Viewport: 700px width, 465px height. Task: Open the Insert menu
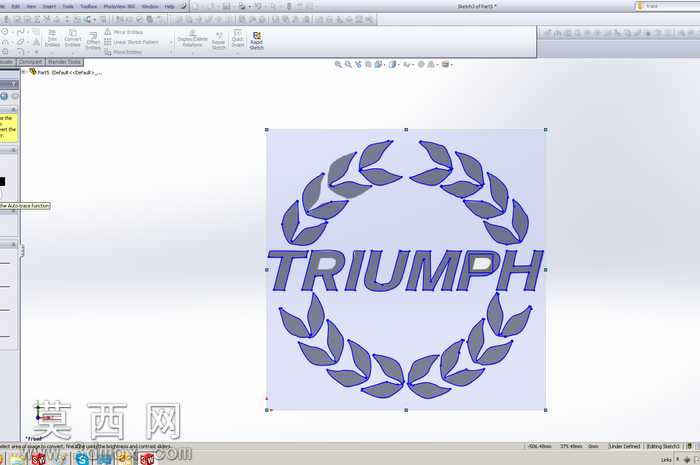(49, 6)
